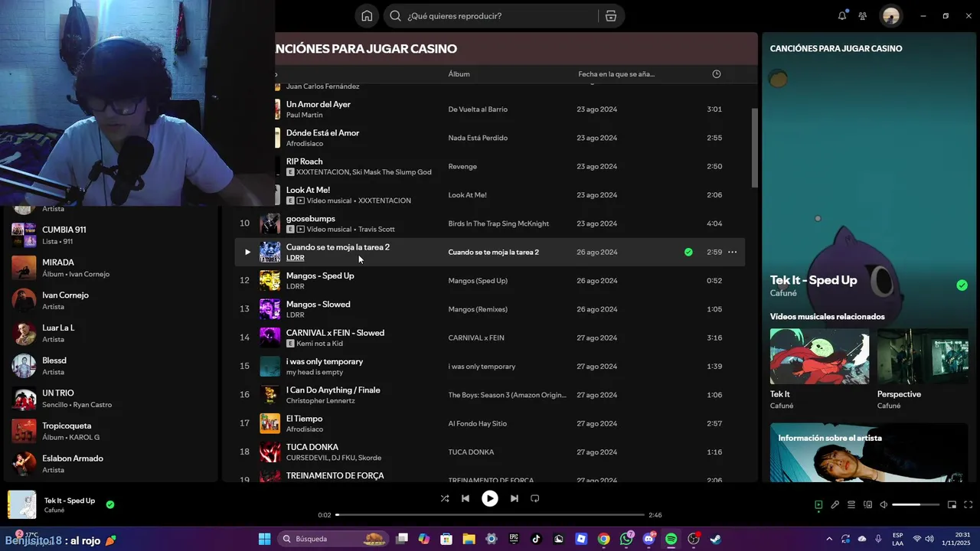Enter full screen mode icon
The height and width of the screenshot is (551, 980).
[969, 505]
